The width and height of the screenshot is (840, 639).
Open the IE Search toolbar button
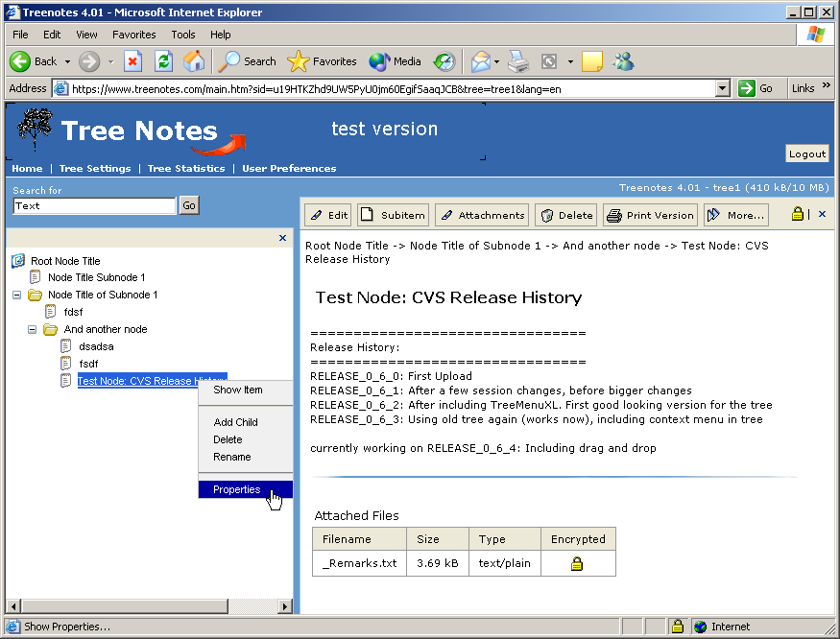247,61
